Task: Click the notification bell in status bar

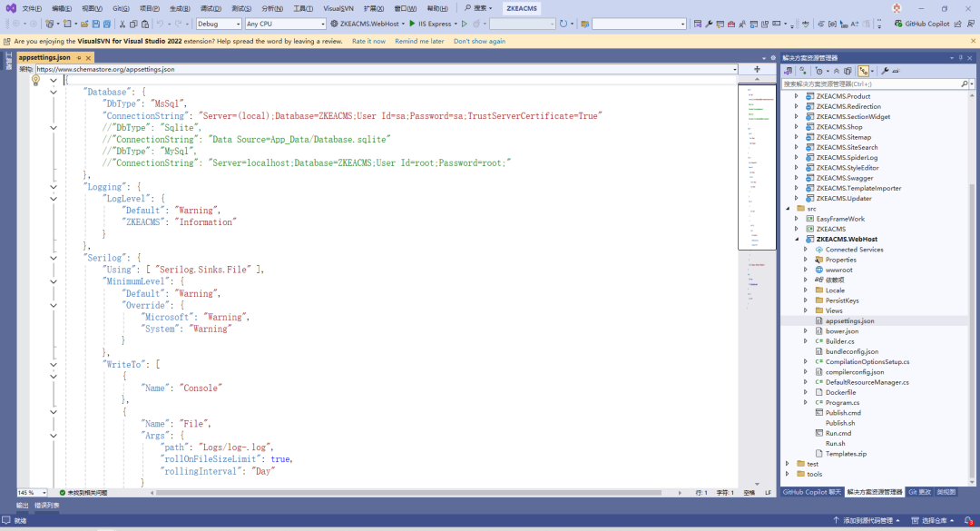Action: (x=968, y=520)
